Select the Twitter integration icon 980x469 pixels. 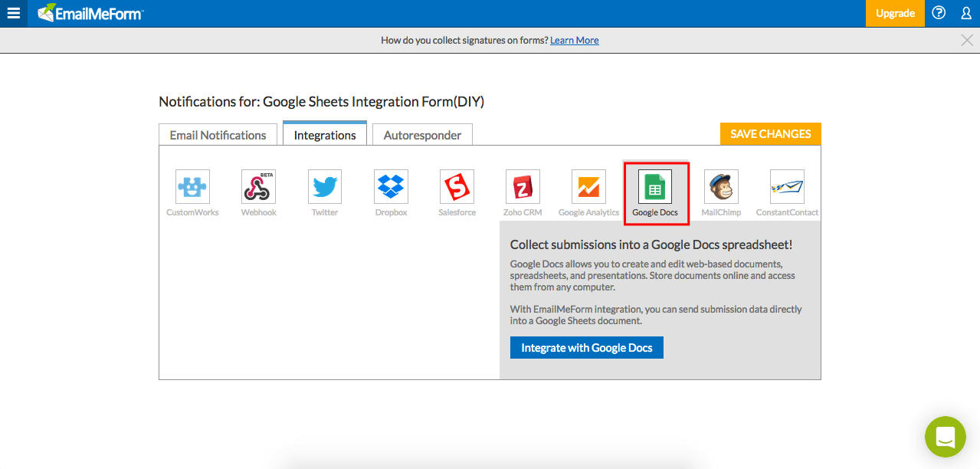pos(325,187)
